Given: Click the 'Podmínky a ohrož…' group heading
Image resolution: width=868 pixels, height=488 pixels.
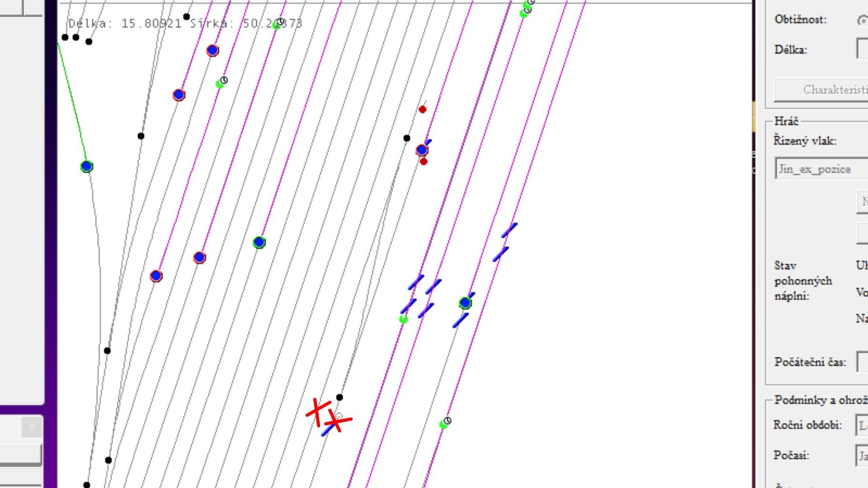Looking at the screenshot, I should click(821, 400).
